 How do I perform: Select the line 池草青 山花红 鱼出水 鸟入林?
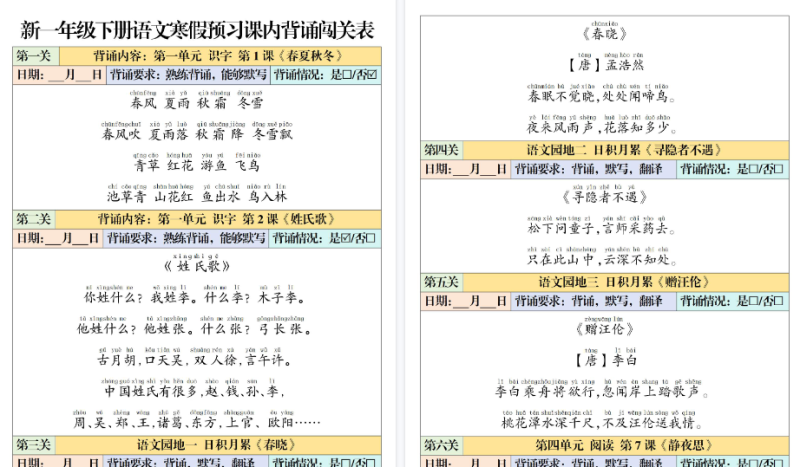coord(197,196)
